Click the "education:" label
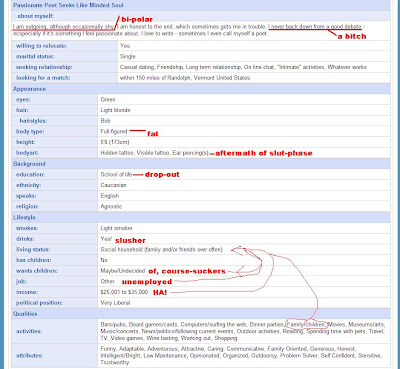This screenshot has height=369, width=400. pos(30,174)
